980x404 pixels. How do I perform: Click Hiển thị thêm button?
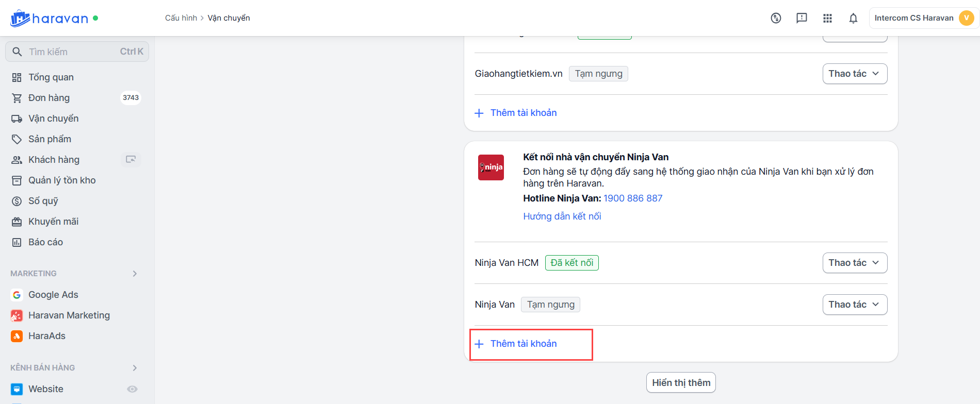point(681,383)
